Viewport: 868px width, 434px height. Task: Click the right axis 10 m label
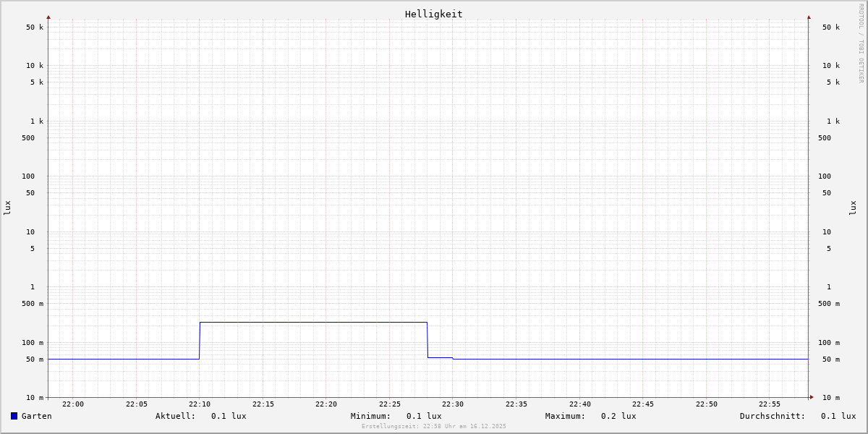(x=831, y=398)
